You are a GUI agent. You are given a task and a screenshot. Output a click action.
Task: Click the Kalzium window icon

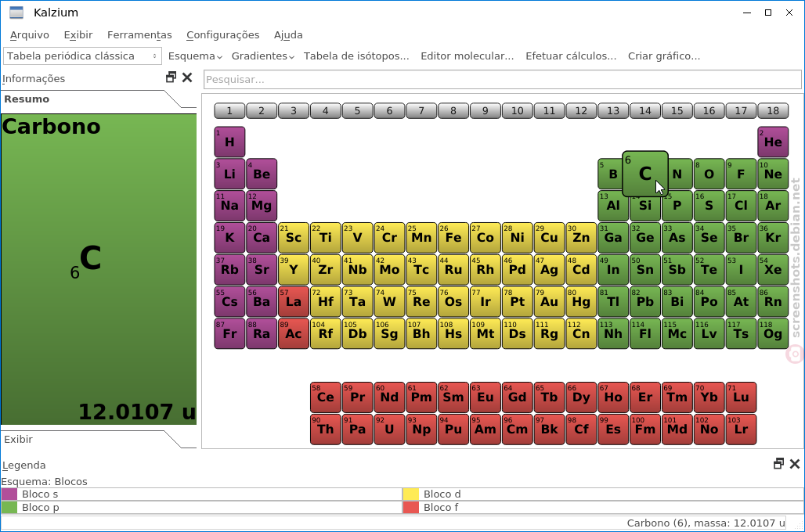tap(16, 13)
